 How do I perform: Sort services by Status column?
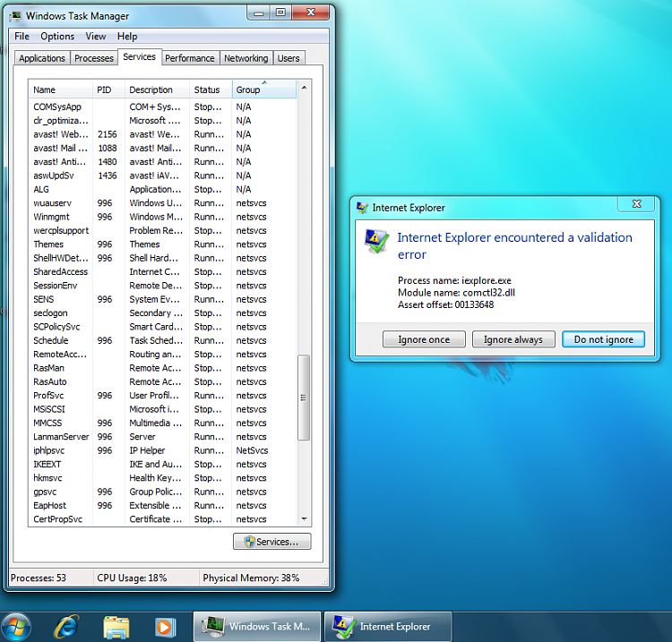(211, 90)
